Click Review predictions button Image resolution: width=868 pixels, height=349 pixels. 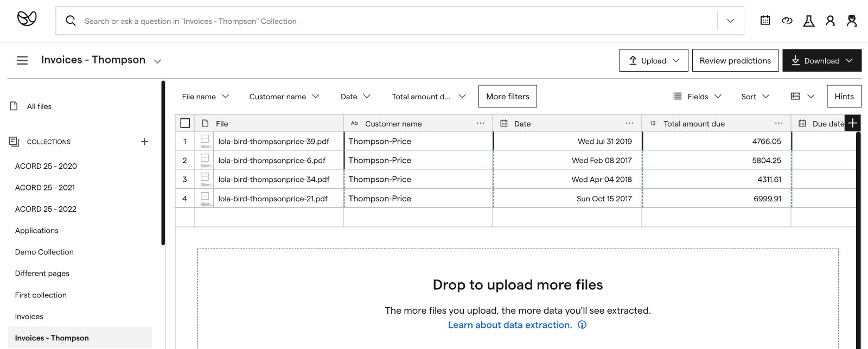[735, 60]
